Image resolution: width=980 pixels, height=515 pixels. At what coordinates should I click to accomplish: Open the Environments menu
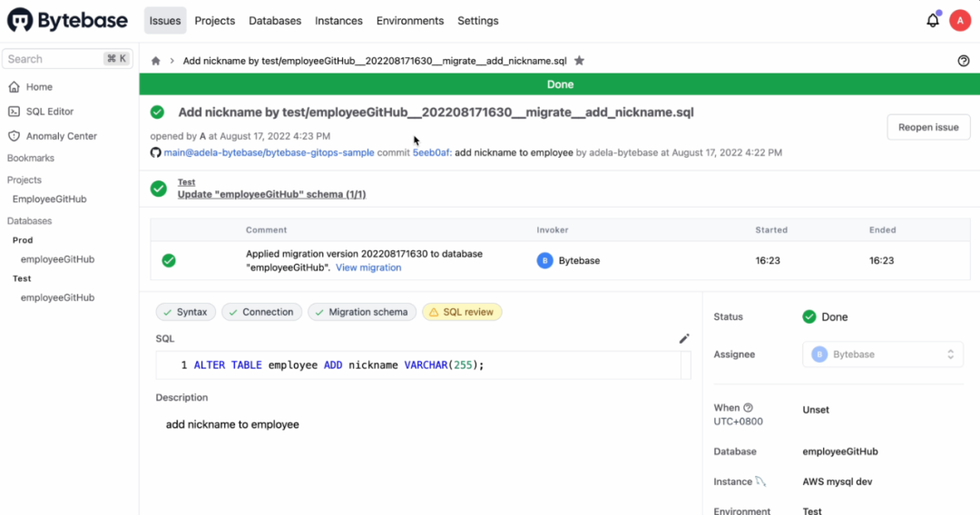[410, 21]
